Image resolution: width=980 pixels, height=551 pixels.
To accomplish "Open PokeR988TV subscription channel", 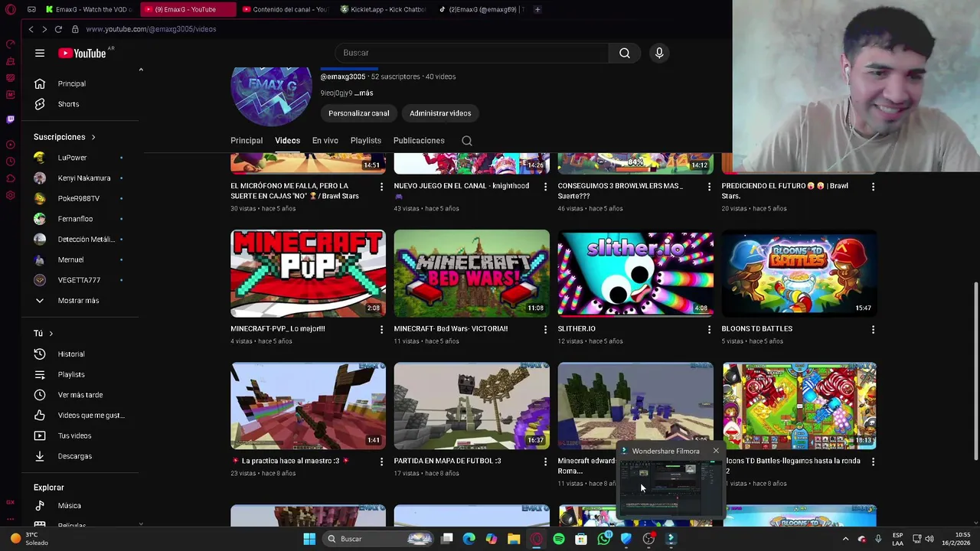I will point(80,198).
